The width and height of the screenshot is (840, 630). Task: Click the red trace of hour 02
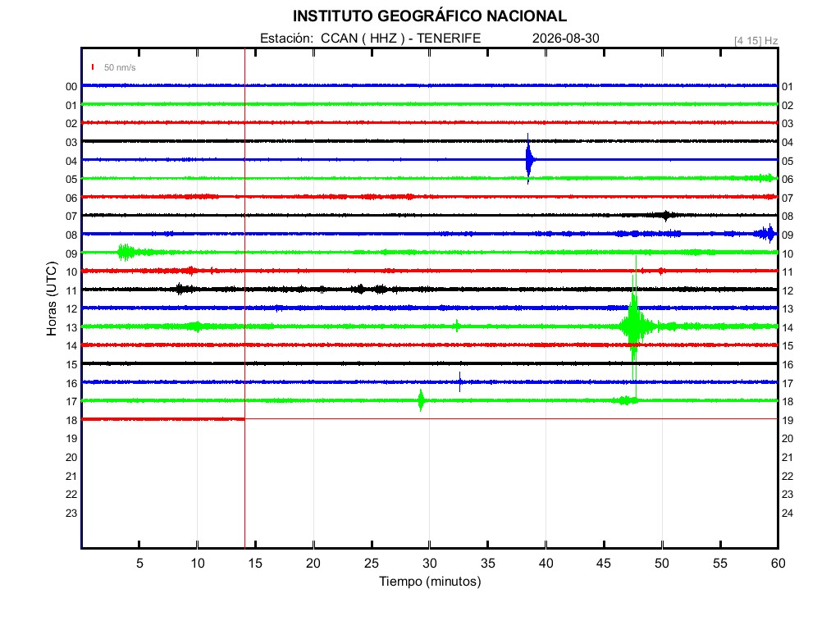coord(430,123)
